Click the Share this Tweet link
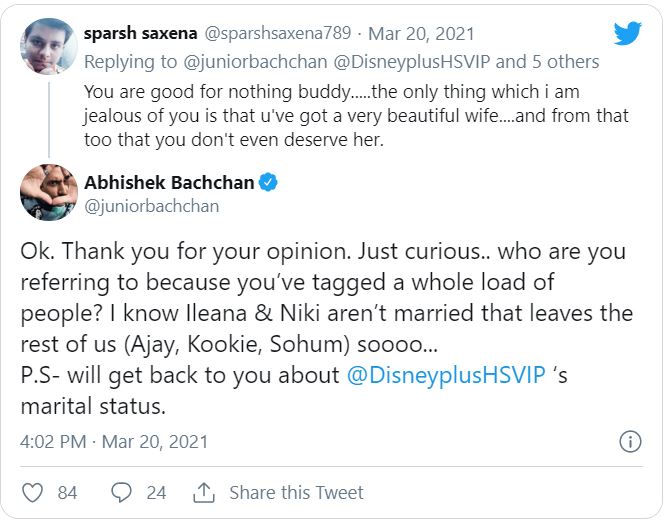Viewport: 667px width, 531px height. coord(296,492)
